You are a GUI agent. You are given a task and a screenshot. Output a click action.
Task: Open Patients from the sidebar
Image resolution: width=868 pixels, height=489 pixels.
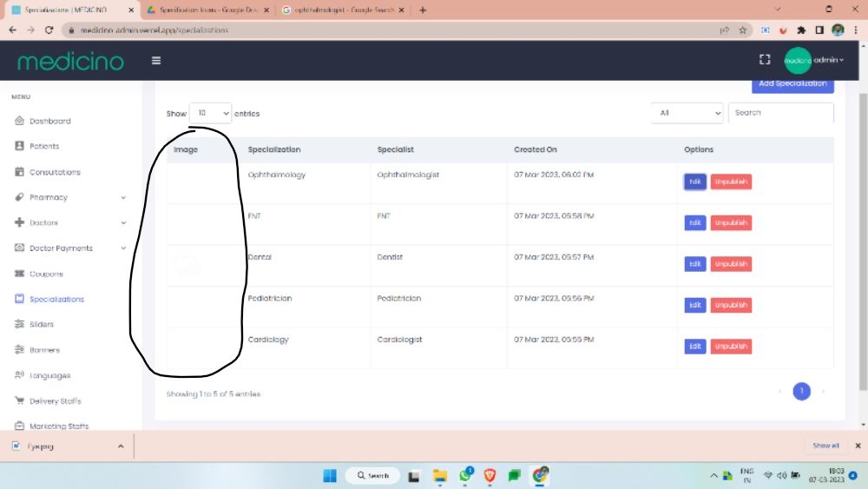pos(44,146)
